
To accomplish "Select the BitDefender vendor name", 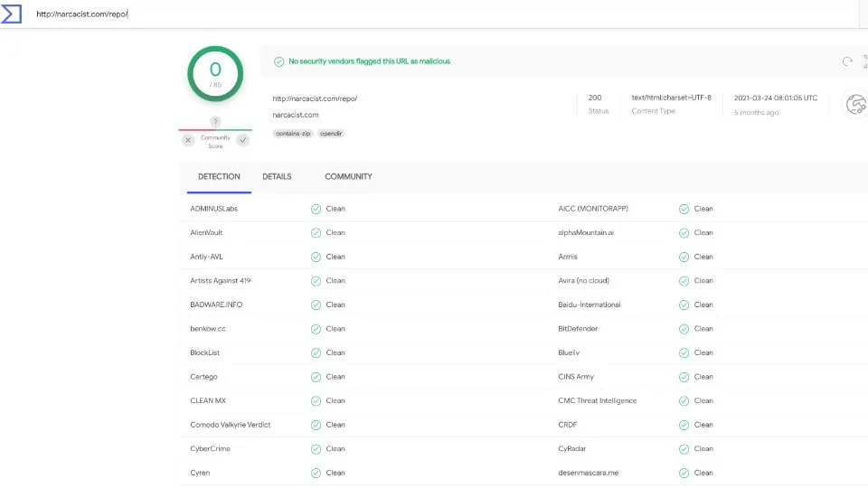I will coord(578,329).
